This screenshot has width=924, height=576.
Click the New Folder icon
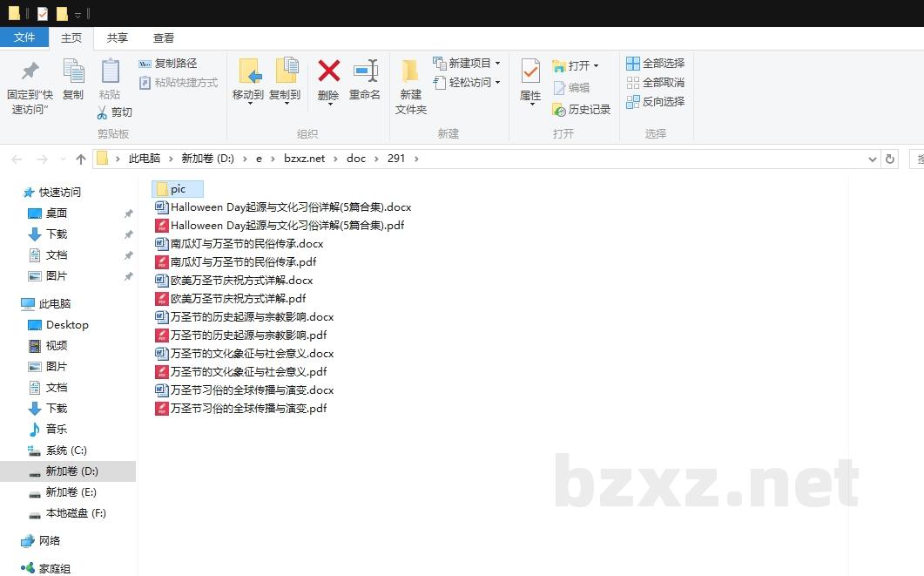click(410, 71)
